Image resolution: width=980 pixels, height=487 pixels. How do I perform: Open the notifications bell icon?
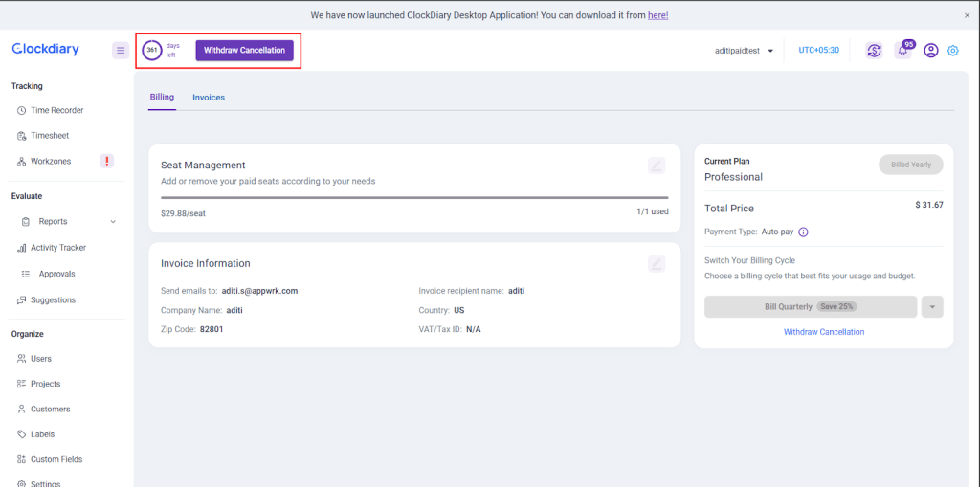pyautogui.click(x=902, y=51)
